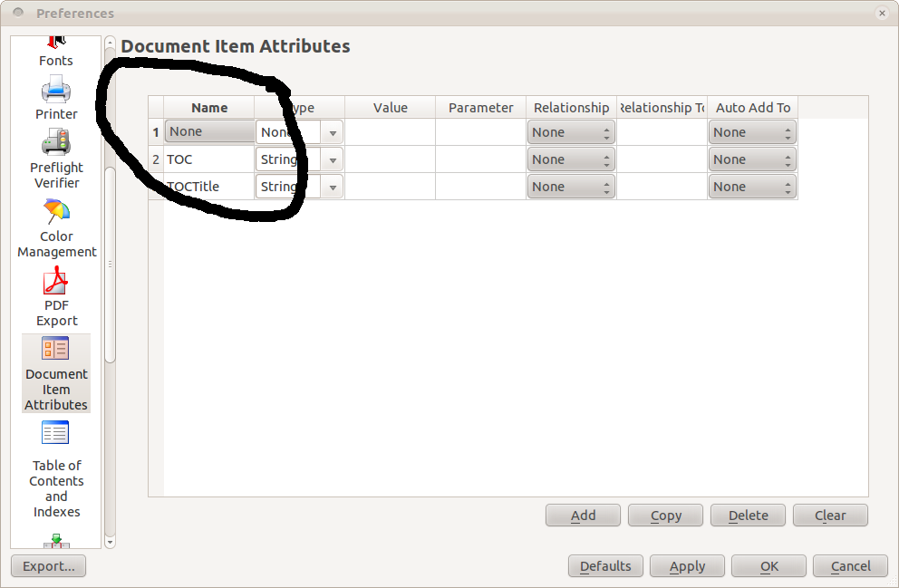
Task: Click the Name column header
Action: (209, 108)
